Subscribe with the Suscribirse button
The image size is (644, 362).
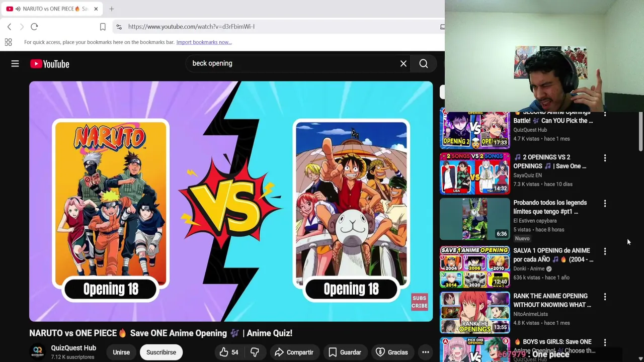click(x=161, y=352)
